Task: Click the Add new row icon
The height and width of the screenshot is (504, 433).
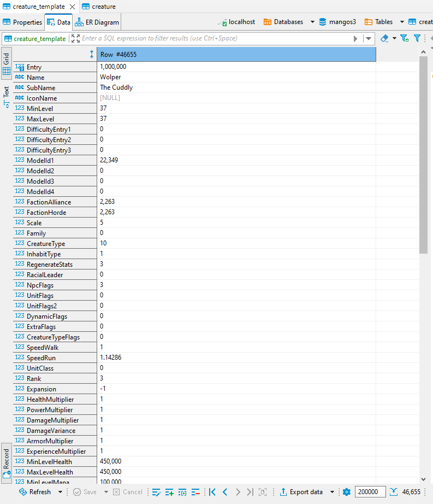Action: tap(169, 492)
